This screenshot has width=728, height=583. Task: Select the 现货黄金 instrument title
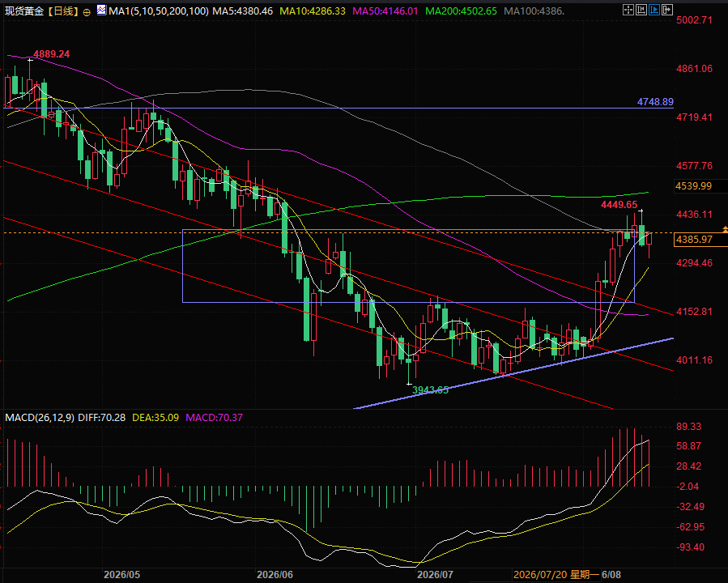pyautogui.click(x=23, y=11)
